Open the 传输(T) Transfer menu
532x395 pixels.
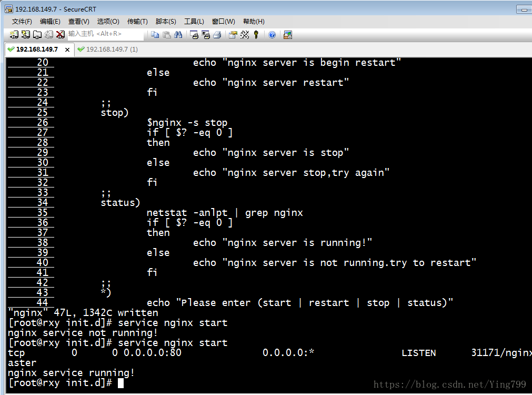click(137, 22)
